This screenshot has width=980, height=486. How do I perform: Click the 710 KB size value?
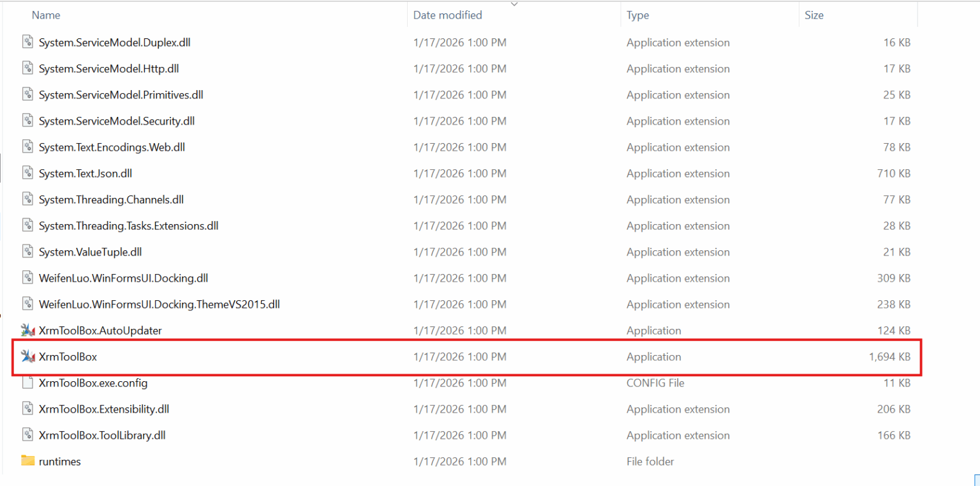(894, 173)
